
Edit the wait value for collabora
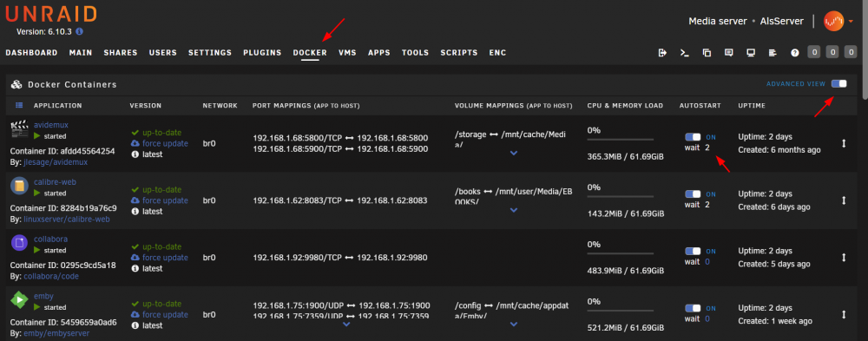(x=707, y=262)
